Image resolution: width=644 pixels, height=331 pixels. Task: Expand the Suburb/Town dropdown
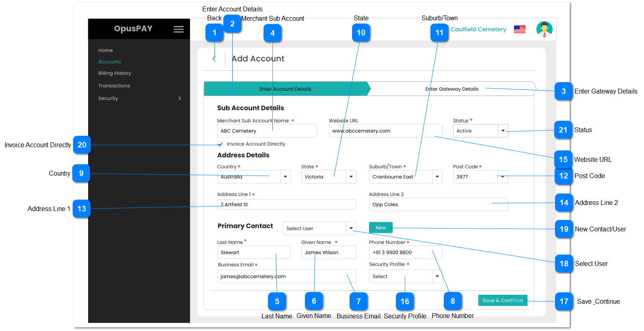pos(437,177)
